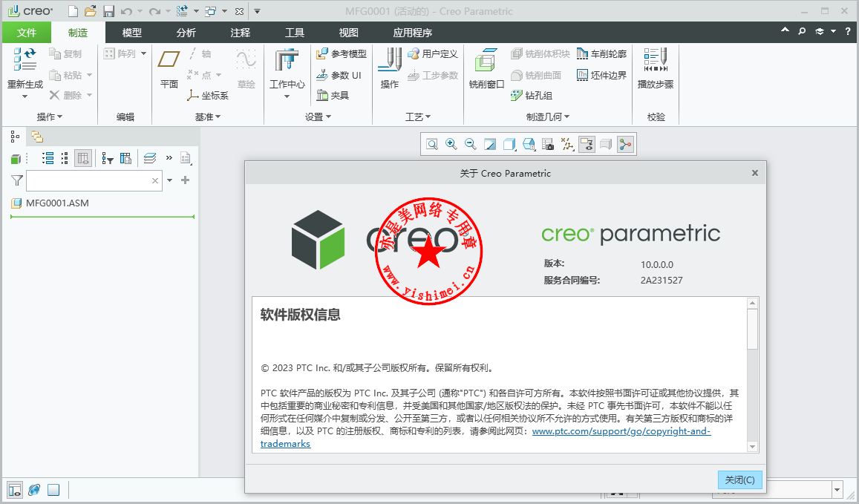This screenshot has width=859, height=504.
Task: Open the 参数 UI tool
Action: click(339, 75)
